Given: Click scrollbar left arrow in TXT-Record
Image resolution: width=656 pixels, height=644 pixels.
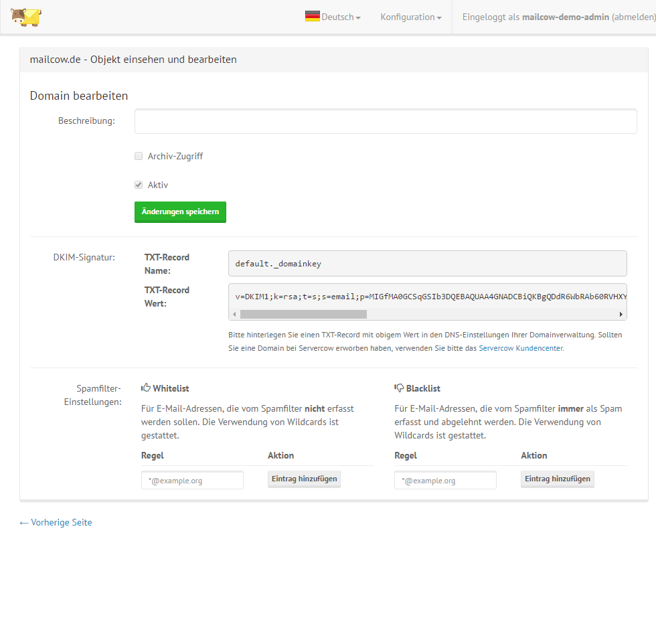Looking at the screenshot, I should coord(234,314).
